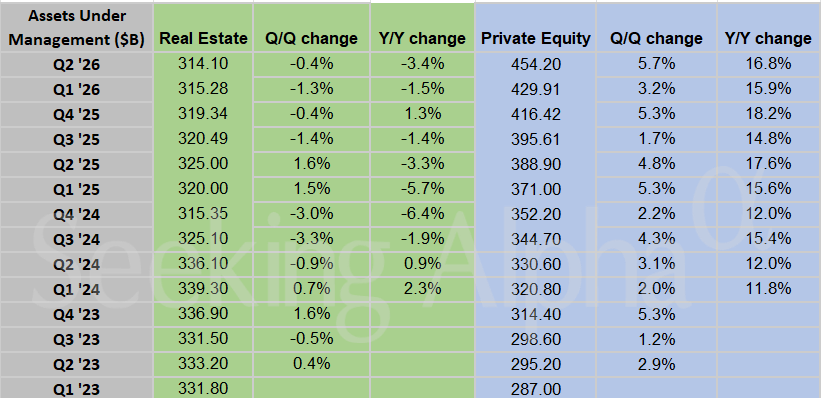821x398 pixels.
Task: Select the Q1 '23 row label
Action: coord(77,389)
